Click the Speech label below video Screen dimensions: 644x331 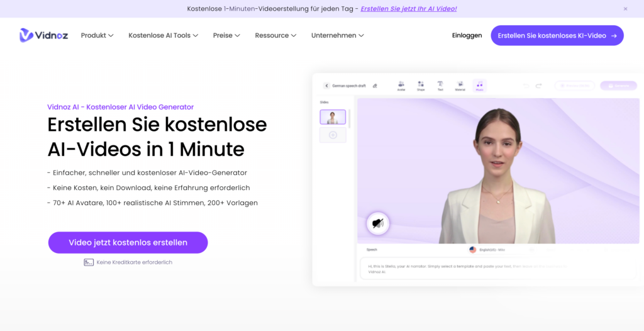[x=372, y=250]
